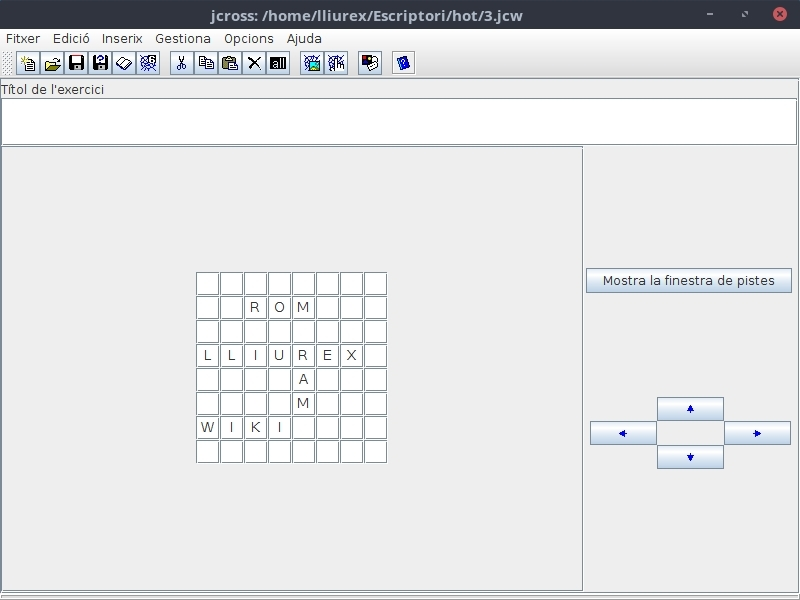Viewport: 800px width, 600px height.
Task: Shift the grid right with the right arrow
Action: tap(757, 433)
